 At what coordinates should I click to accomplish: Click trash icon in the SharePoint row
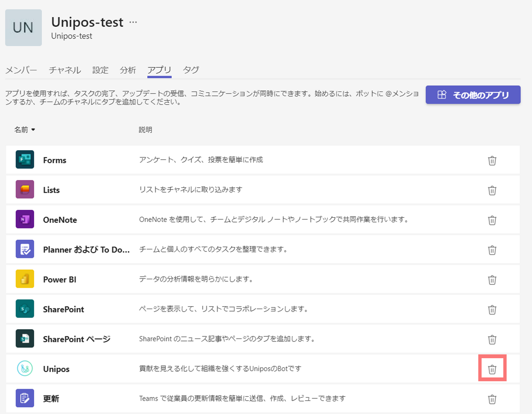[492, 309]
